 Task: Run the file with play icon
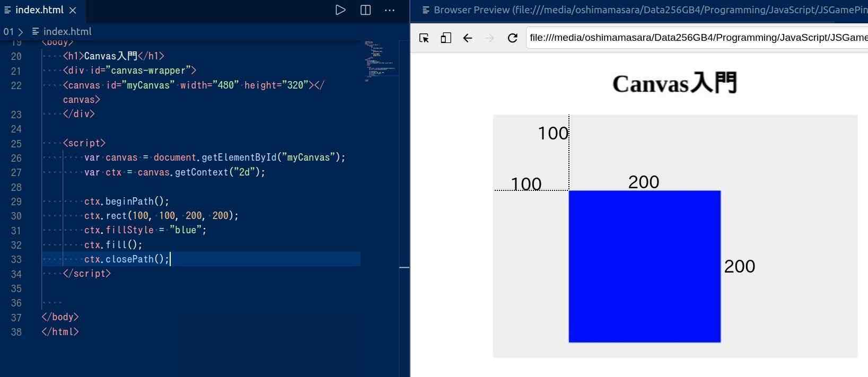click(340, 10)
